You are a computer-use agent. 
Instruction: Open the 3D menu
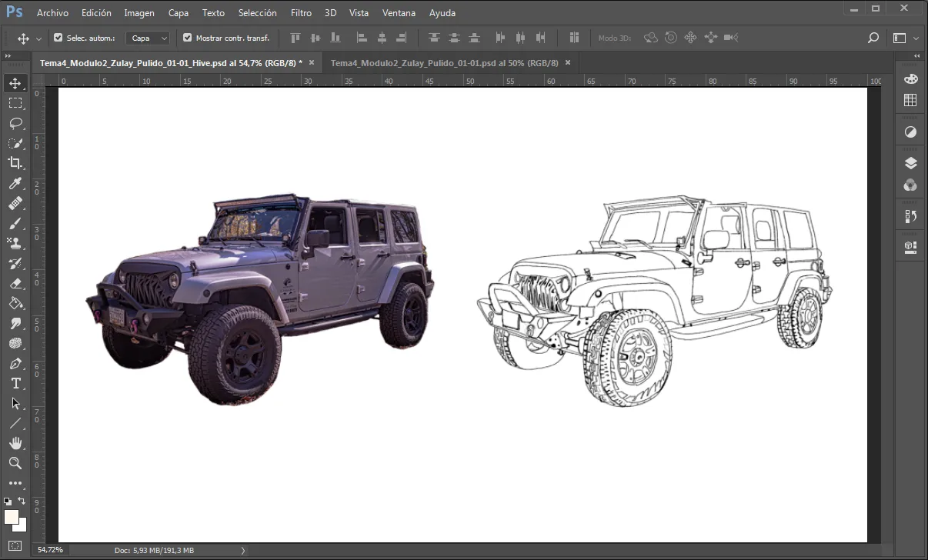330,13
